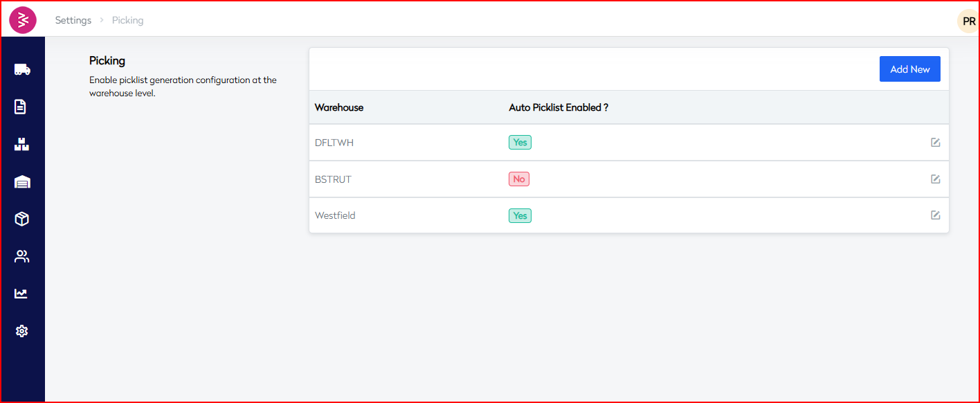This screenshot has width=980, height=403.
Task: Toggle the Yes badge for Westfield
Action: 519,215
